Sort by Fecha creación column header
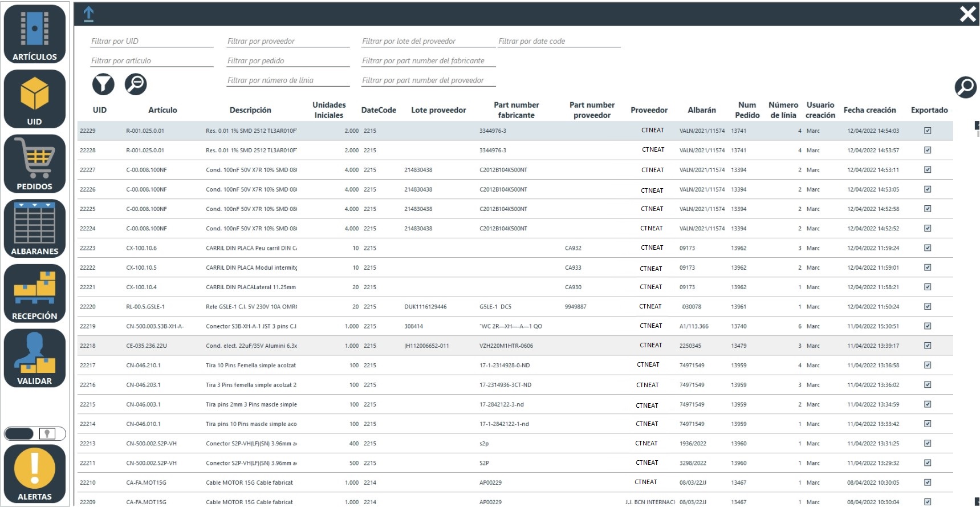Viewport: 980px width, 507px height. pyautogui.click(x=869, y=110)
